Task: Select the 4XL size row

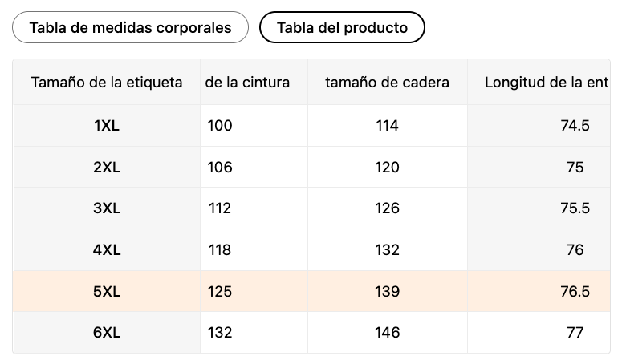Action: coord(107,250)
